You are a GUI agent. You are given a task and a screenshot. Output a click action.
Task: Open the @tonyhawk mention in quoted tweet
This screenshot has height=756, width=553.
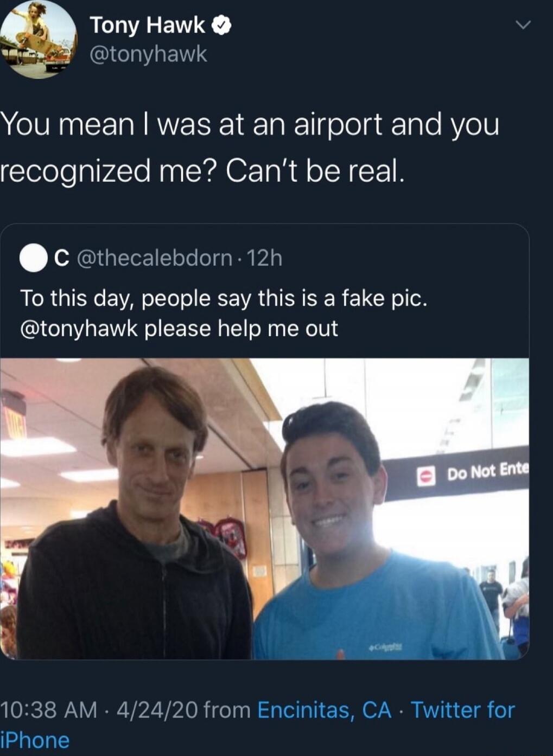tap(79, 329)
